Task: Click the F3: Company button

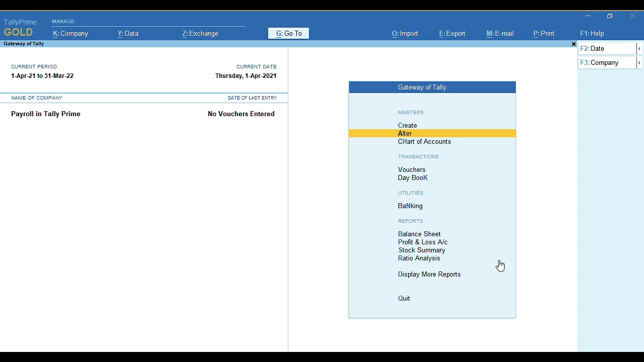Action: point(607,63)
